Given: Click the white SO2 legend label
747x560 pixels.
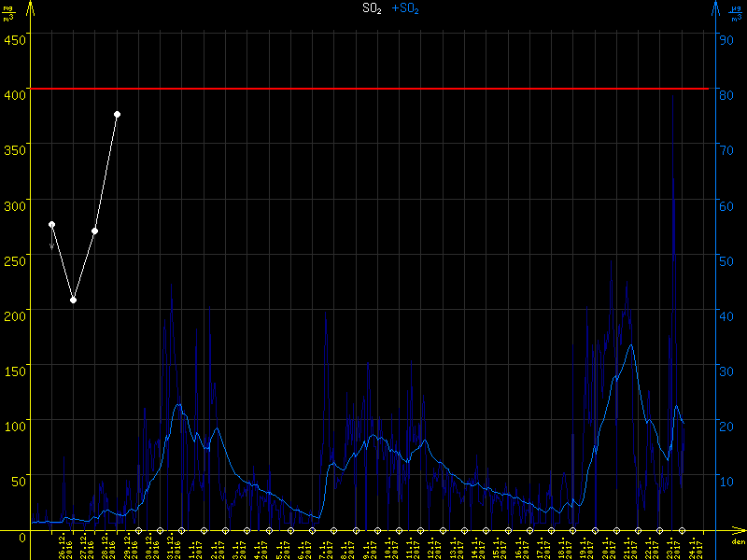Looking at the screenshot, I should [x=372, y=8].
